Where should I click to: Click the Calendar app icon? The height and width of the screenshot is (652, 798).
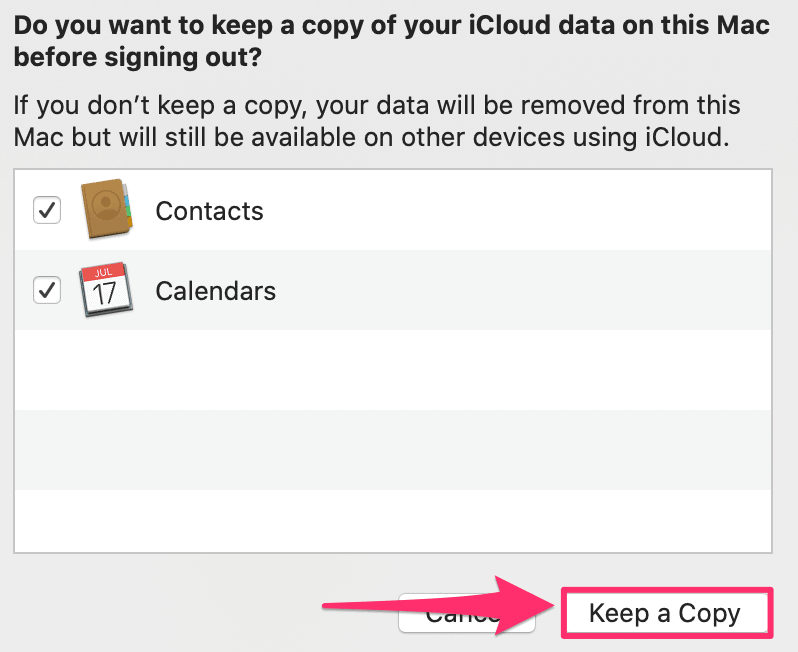[x=106, y=290]
